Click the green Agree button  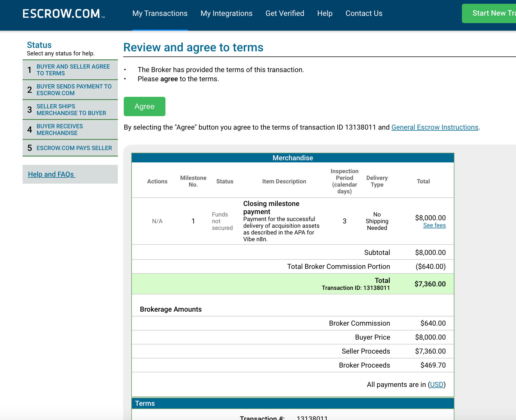[x=144, y=106]
